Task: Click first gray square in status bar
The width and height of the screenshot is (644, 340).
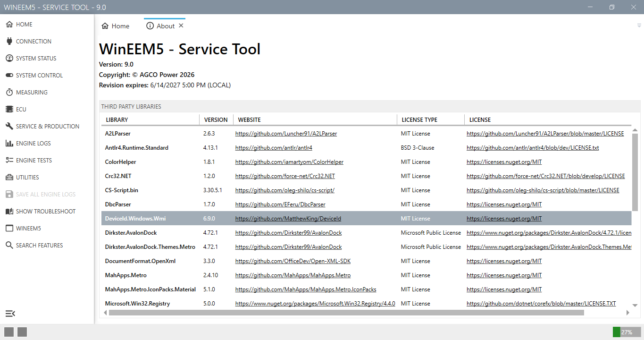Action: (x=9, y=332)
